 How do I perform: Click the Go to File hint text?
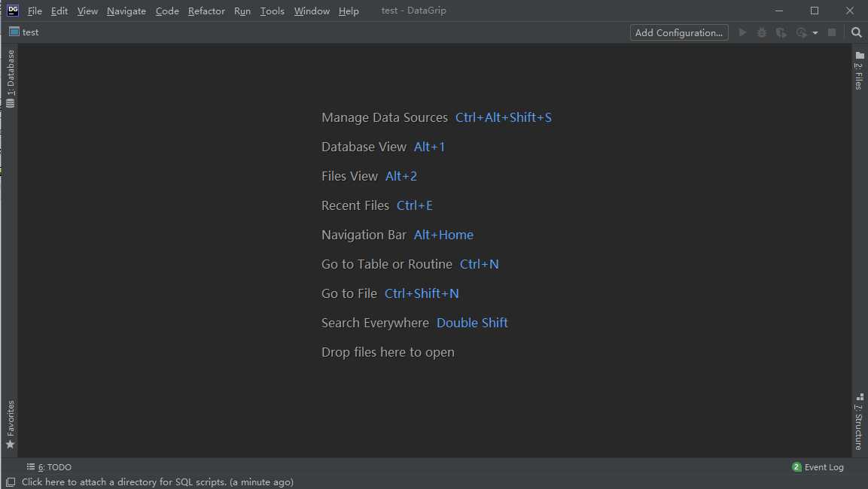click(349, 293)
